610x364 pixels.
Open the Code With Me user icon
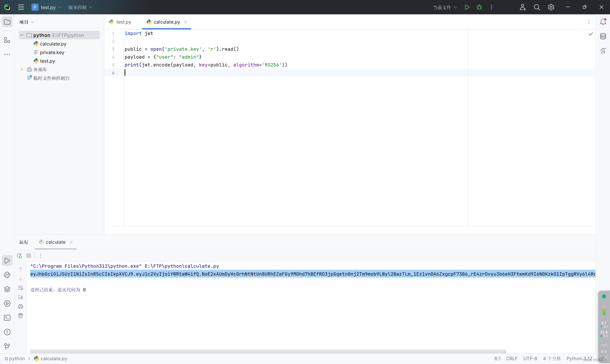tap(523, 7)
